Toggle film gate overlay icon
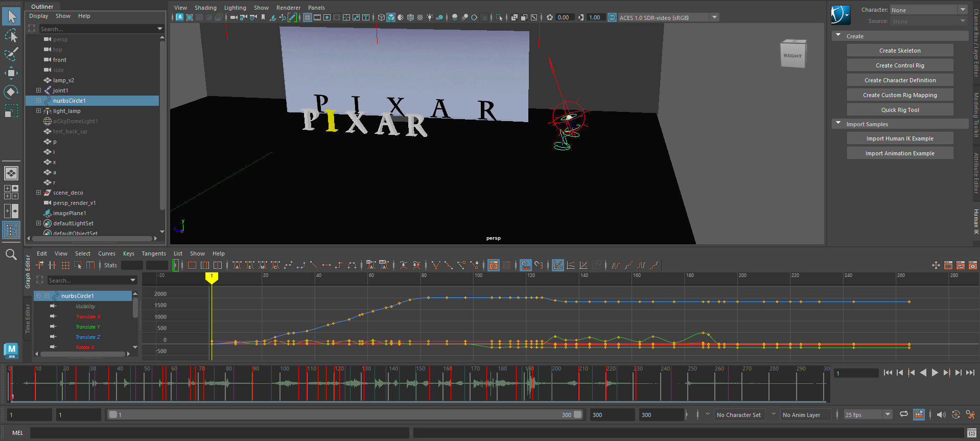Viewport: 980px width, 441px height. pos(317,17)
